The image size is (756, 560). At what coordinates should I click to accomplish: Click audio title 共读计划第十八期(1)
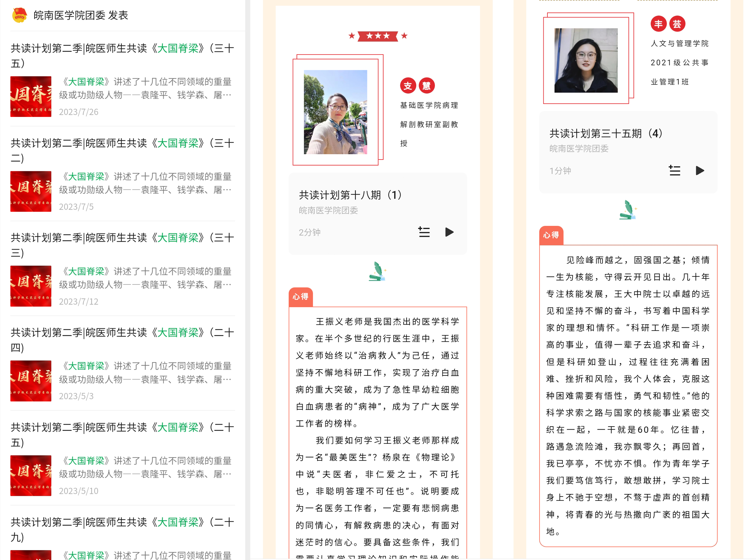(x=350, y=195)
